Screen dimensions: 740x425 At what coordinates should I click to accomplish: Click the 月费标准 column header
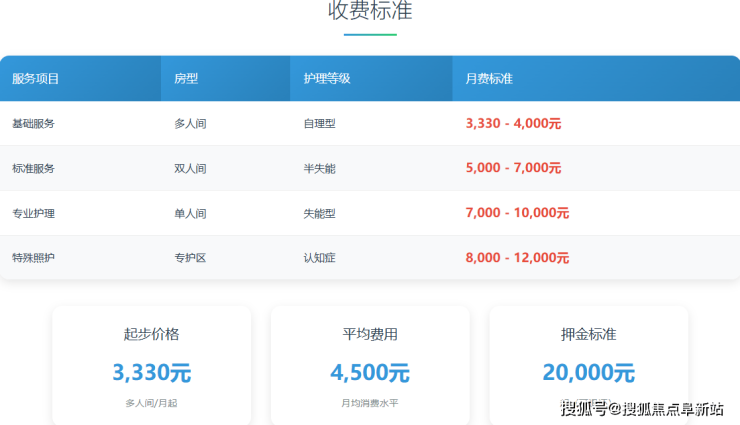(x=489, y=78)
